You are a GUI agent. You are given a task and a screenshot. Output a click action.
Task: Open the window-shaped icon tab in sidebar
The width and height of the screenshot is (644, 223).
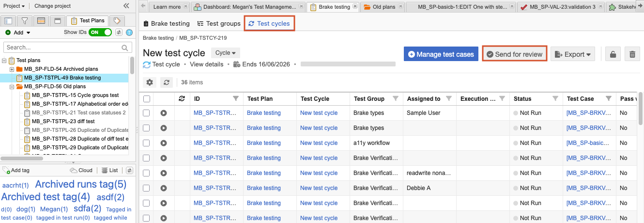[x=57, y=21]
